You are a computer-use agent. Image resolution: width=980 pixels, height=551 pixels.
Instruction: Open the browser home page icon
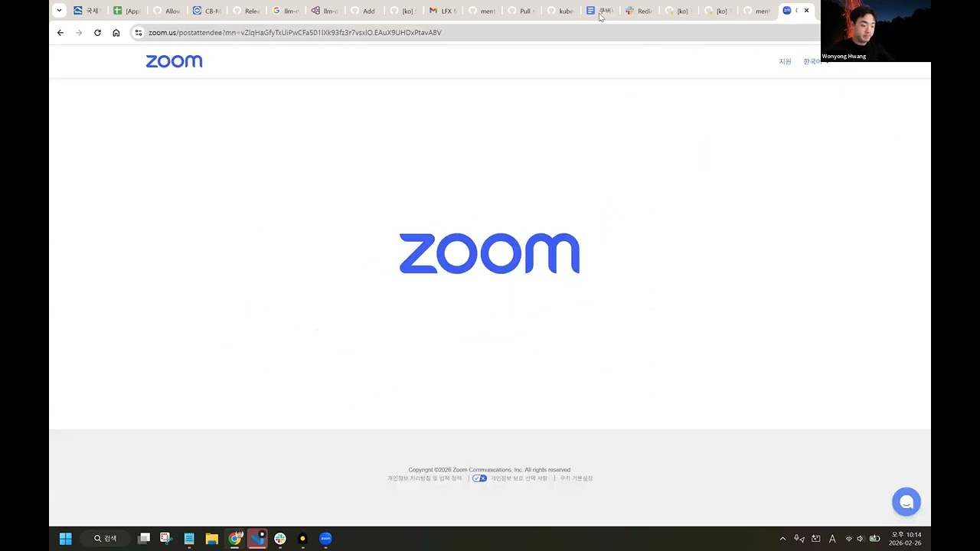coord(116,33)
